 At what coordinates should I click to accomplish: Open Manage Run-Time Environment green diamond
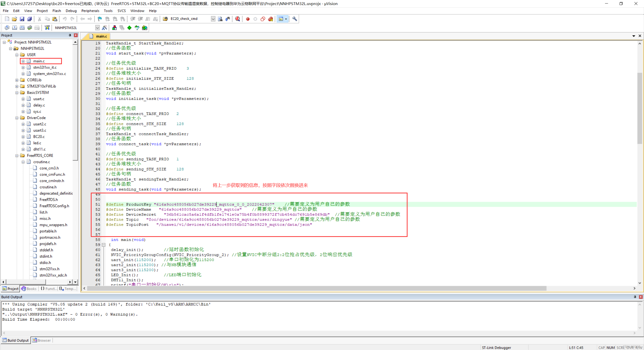129,28
